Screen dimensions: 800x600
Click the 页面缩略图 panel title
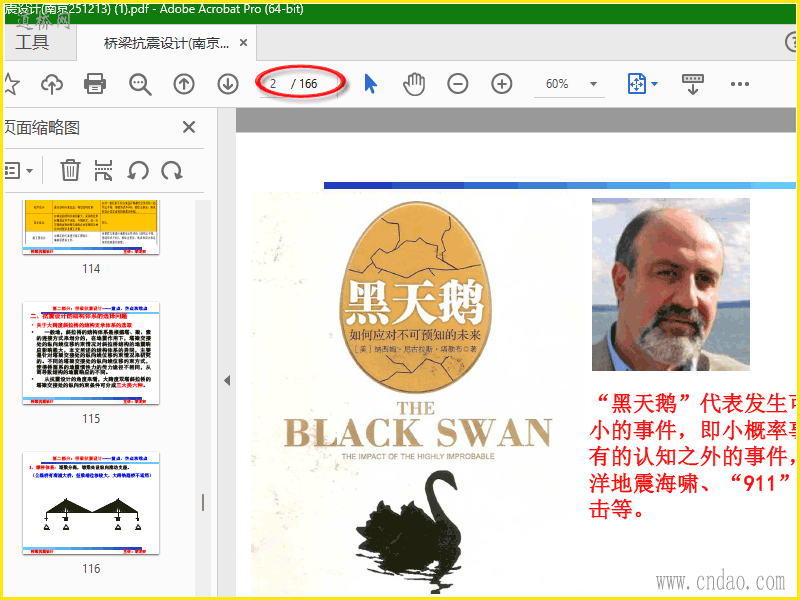[x=42, y=127]
